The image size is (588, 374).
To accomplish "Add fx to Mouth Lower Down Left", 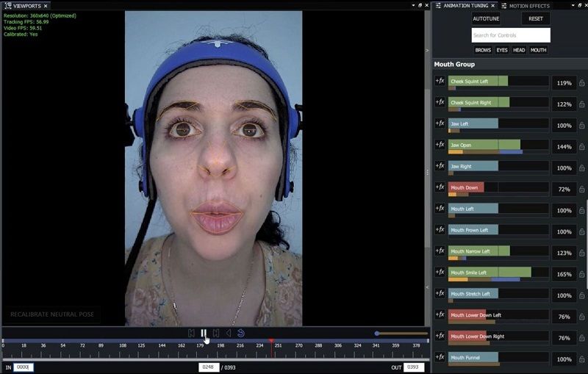I will coord(440,314).
